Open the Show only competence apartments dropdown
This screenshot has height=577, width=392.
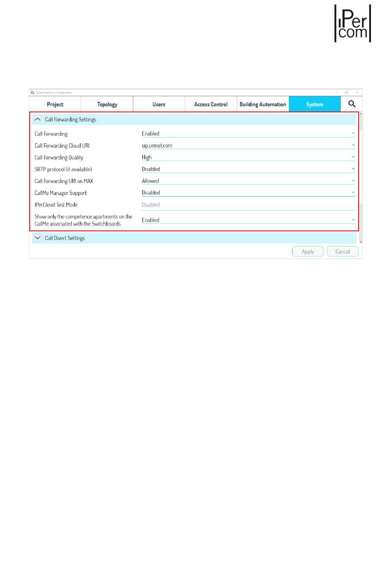(x=353, y=220)
